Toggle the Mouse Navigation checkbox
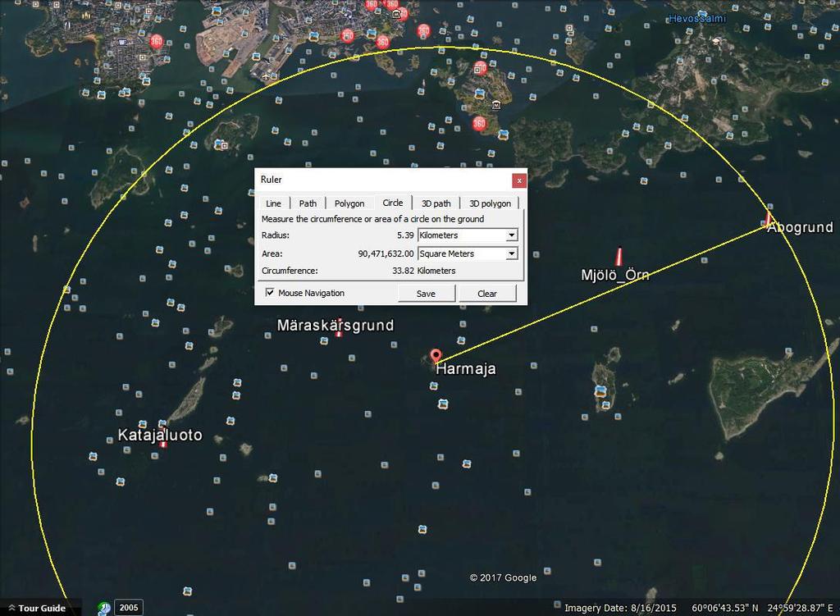The width and height of the screenshot is (840, 616). pos(270,293)
